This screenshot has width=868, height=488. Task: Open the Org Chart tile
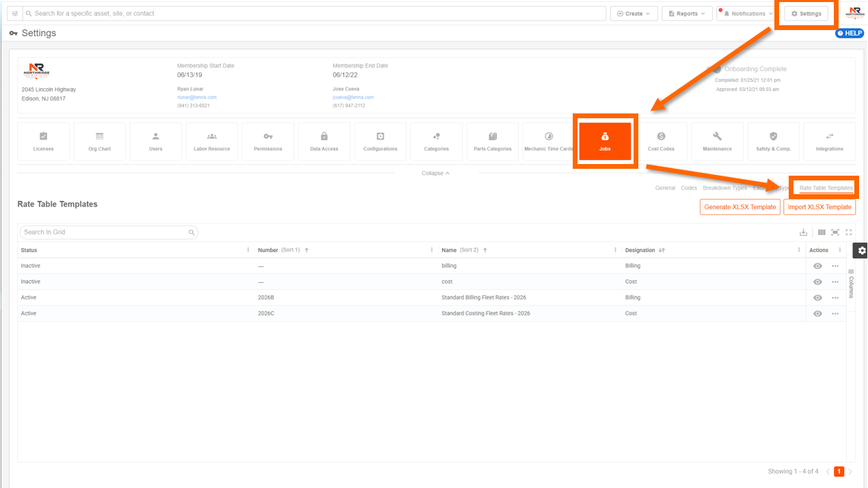coord(100,141)
